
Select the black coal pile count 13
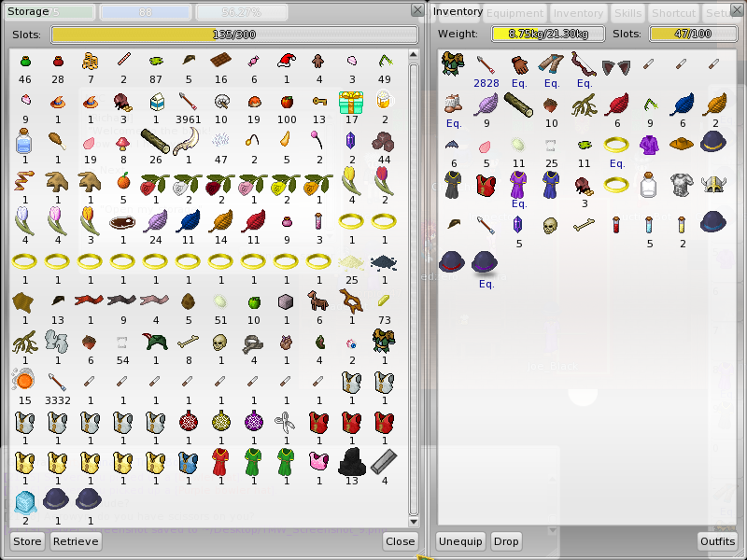[352, 462]
